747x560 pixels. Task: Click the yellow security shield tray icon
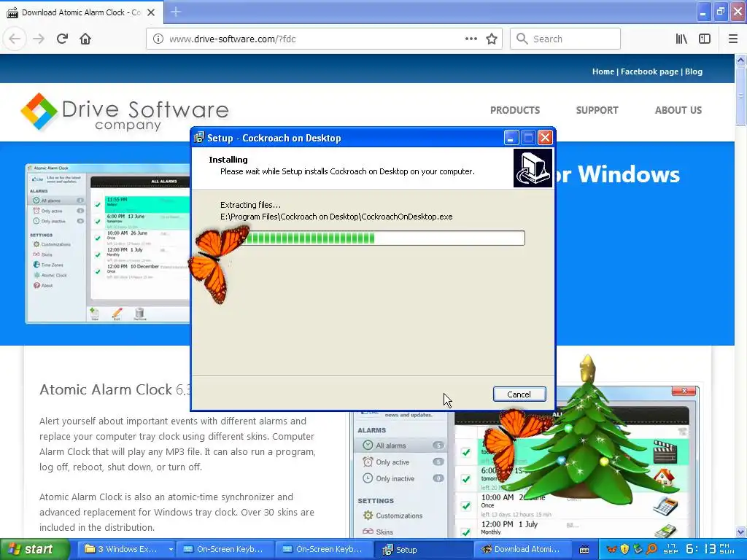click(x=624, y=550)
